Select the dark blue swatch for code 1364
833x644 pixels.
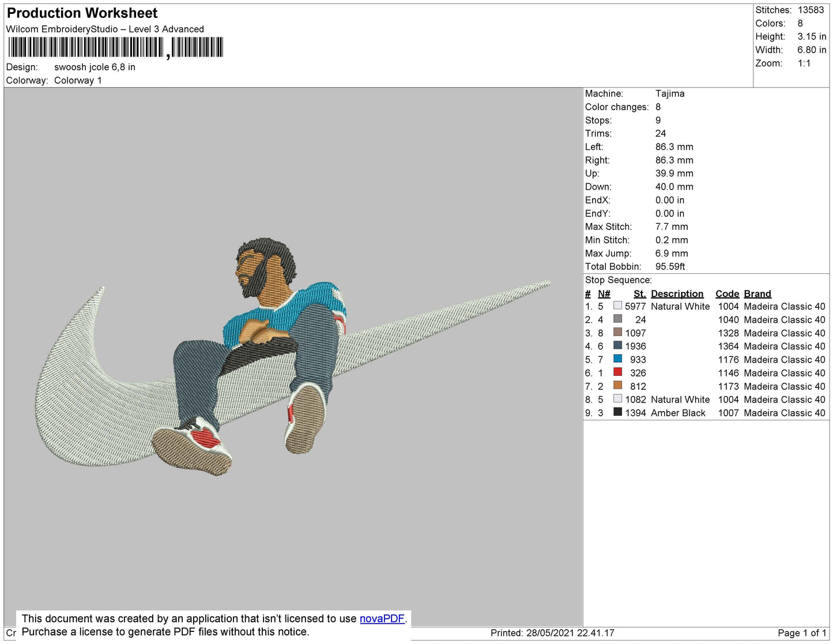click(x=617, y=345)
